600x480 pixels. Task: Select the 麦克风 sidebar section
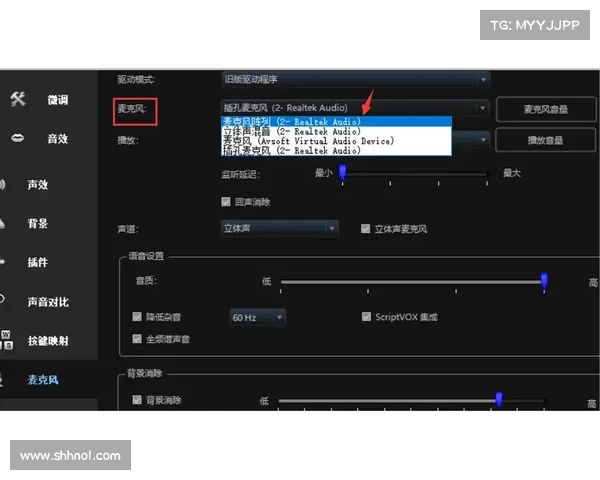pos(43,380)
